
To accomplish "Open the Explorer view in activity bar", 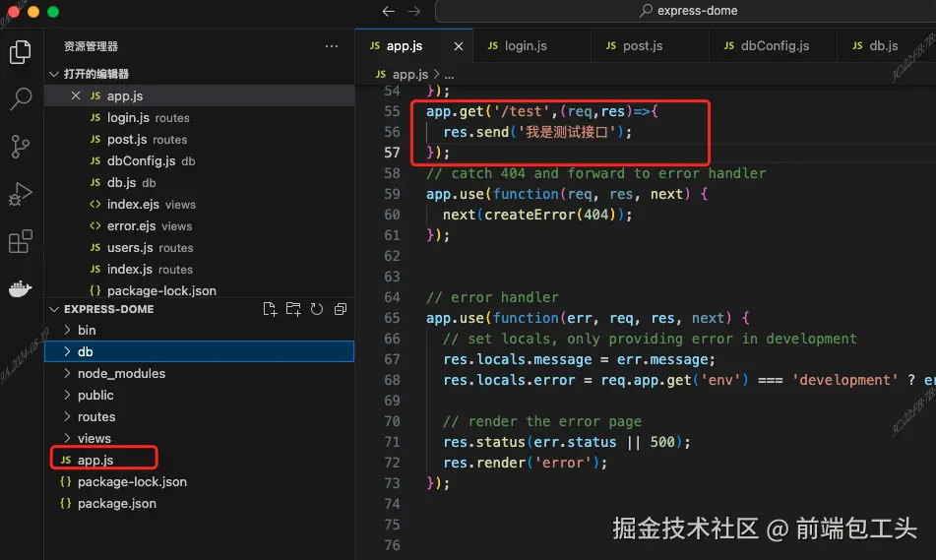I will (x=21, y=52).
